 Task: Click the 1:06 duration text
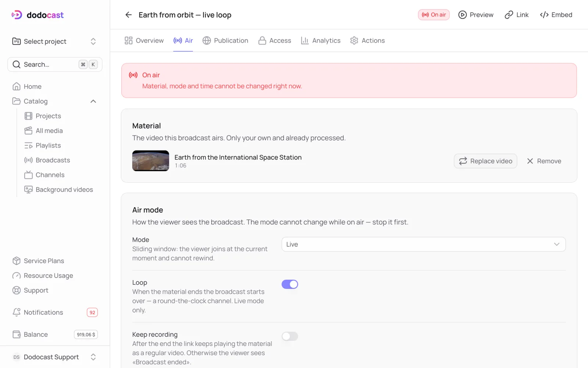[x=180, y=166]
